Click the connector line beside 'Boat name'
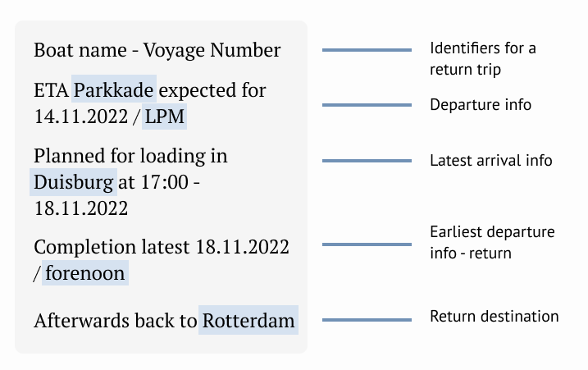This screenshot has width=588, height=370. [x=367, y=51]
